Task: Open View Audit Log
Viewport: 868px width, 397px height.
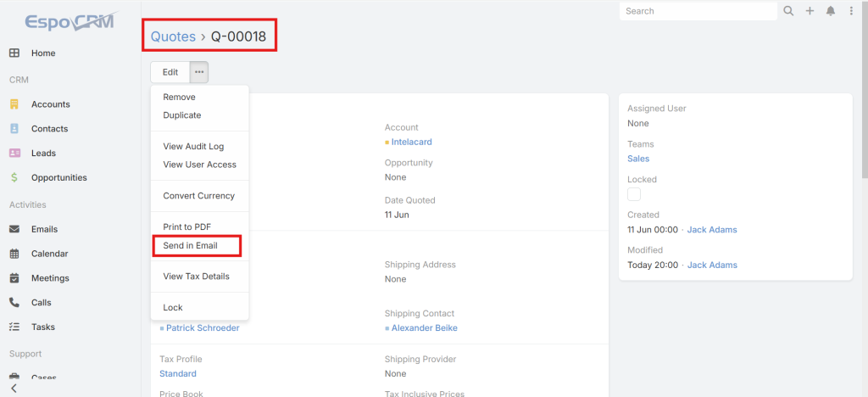Action: pos(193,146)
